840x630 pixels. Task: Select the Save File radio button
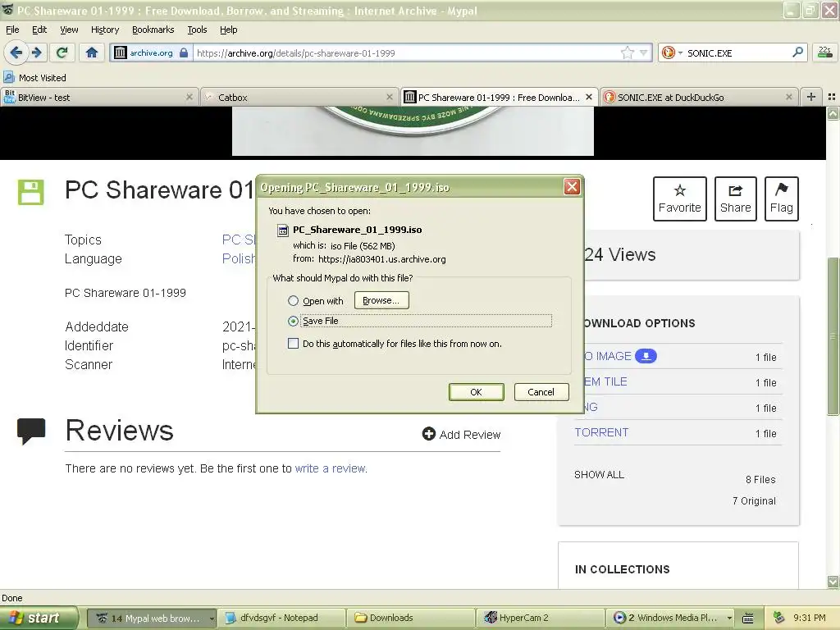click(x=293, y=321)
